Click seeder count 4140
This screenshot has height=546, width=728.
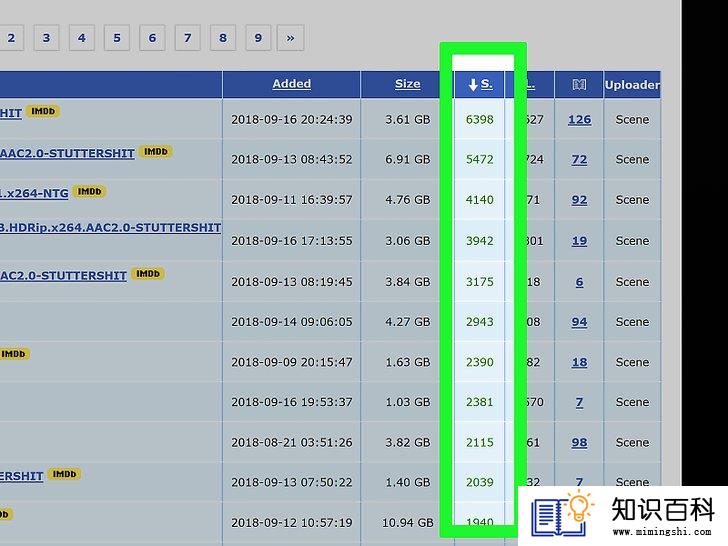480,200
